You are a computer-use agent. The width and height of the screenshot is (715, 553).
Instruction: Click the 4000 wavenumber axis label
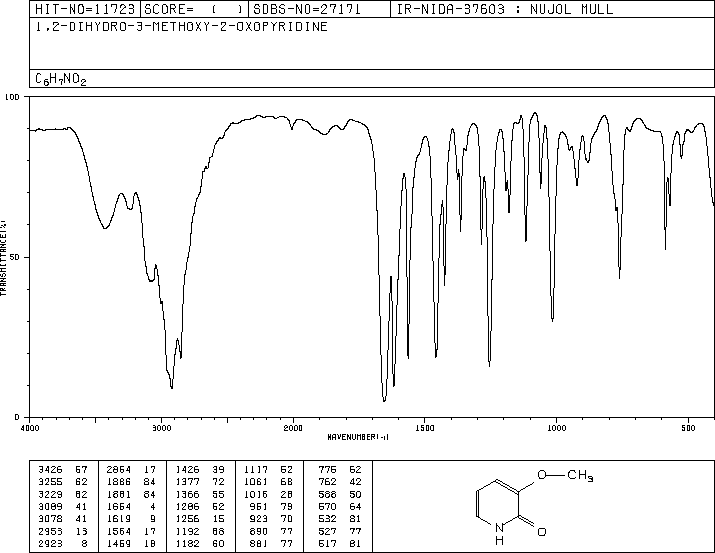[30, 428]
